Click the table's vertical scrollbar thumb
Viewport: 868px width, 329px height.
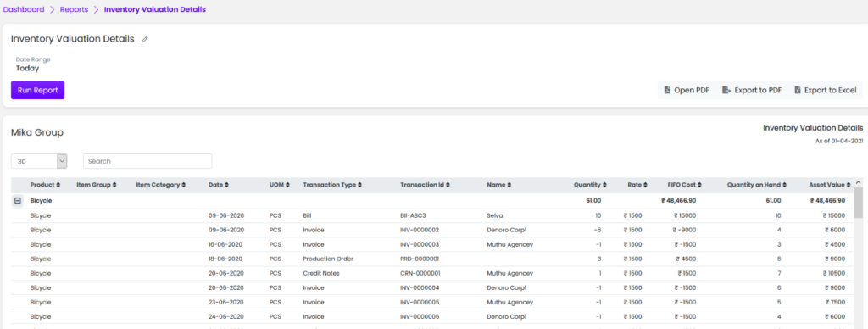[x=858, y=203]
